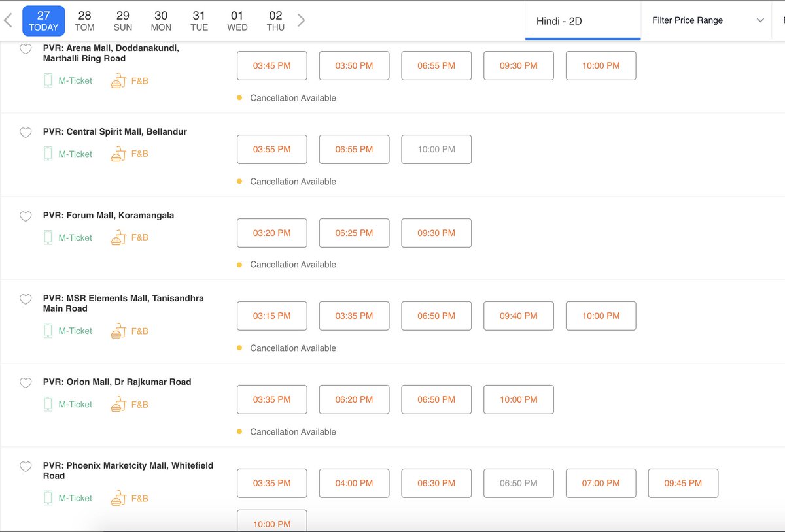Book 09:40 PM show at MSR Elements Mall

pyautogui.click(x=519, y=316)
